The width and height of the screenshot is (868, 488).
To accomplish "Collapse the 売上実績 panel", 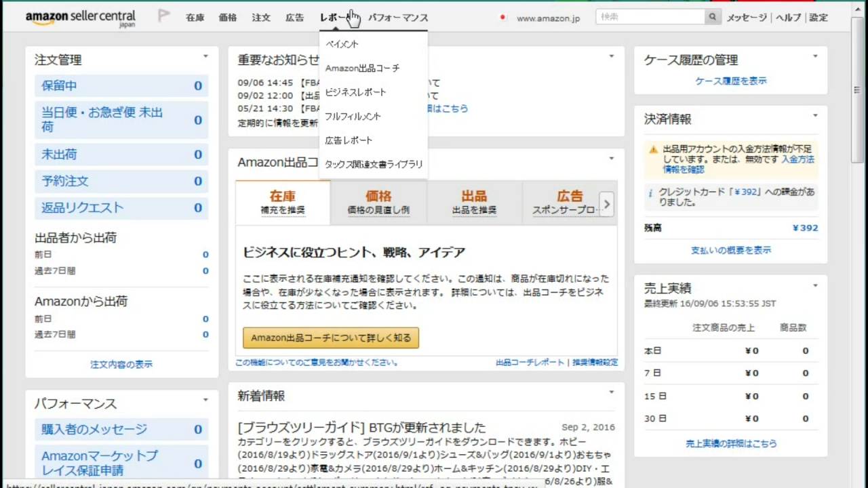I will click(x=814, y=285).
